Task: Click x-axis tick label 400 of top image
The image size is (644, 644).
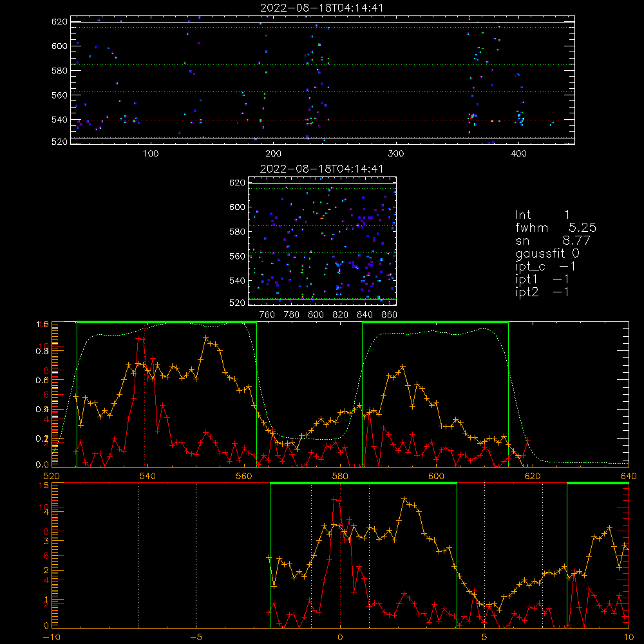Action: pos(518,154)
